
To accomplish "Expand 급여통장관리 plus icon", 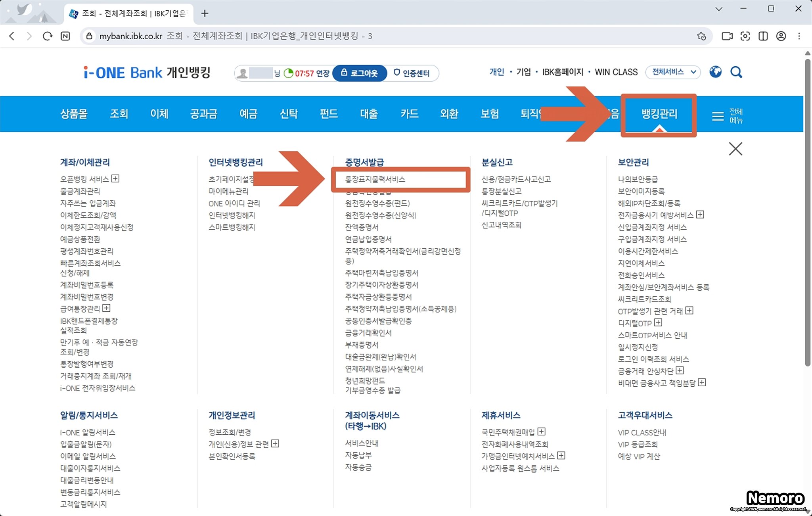I will click(x=106, y=308).
